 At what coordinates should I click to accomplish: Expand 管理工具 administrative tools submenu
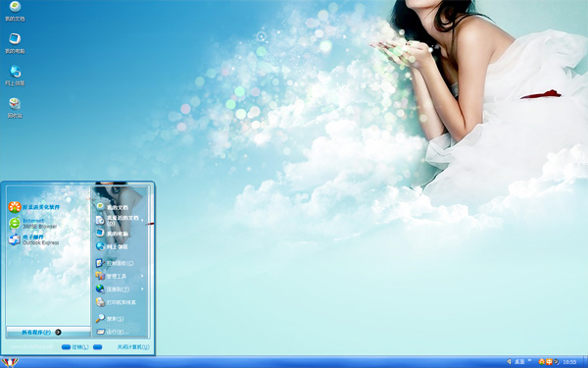pos(120,276)
